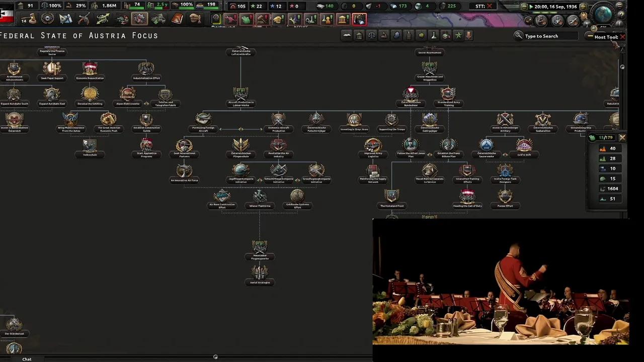Toggle the bank building focus filter
Viewport: 644px width, 362px height.
click(359, 36)
